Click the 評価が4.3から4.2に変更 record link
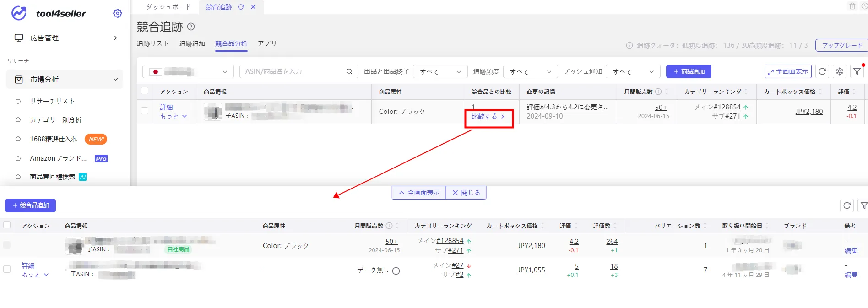Viewport: 868px width, 308px height. click(568, 107)
